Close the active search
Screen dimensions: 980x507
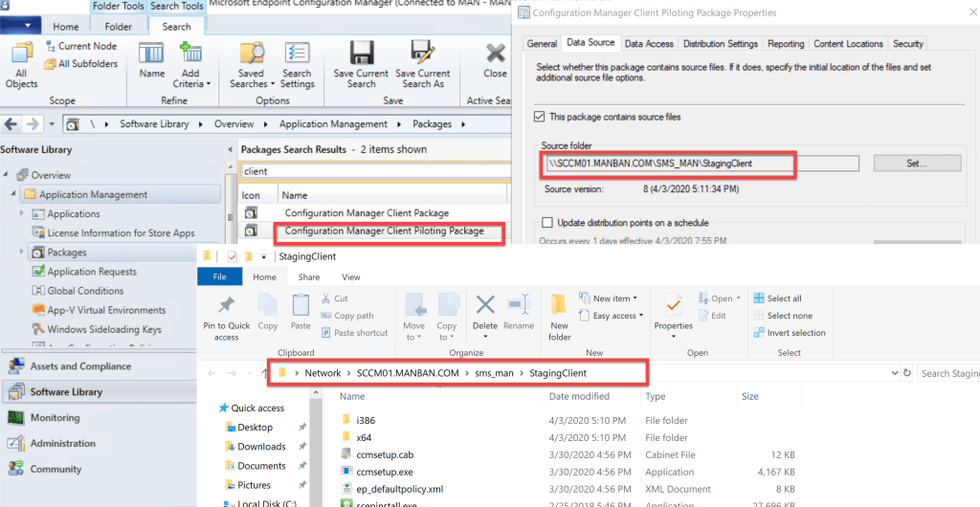click(495, 60)
